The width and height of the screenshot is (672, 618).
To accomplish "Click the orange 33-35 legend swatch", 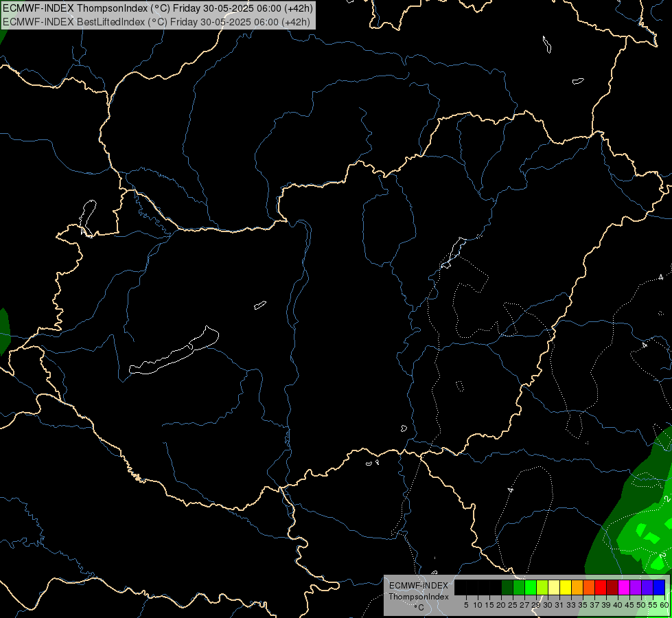I will point(577,587).
